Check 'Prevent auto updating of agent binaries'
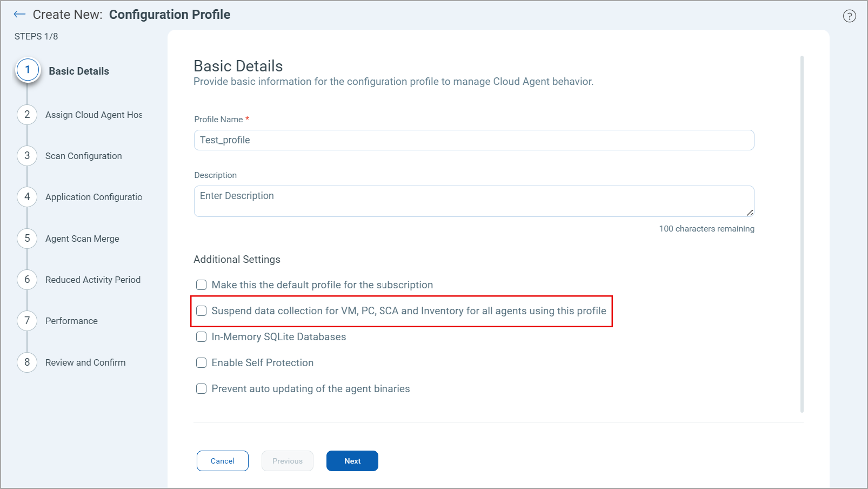The height and width of the screenshot is (489, 868). point(201,388)
